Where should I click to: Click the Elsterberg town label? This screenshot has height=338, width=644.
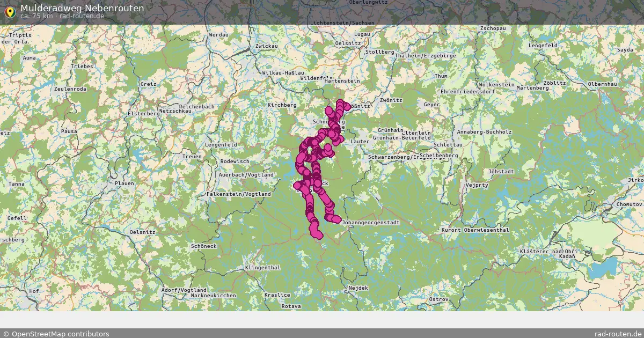pyautogui.click(x=144, y=114)
